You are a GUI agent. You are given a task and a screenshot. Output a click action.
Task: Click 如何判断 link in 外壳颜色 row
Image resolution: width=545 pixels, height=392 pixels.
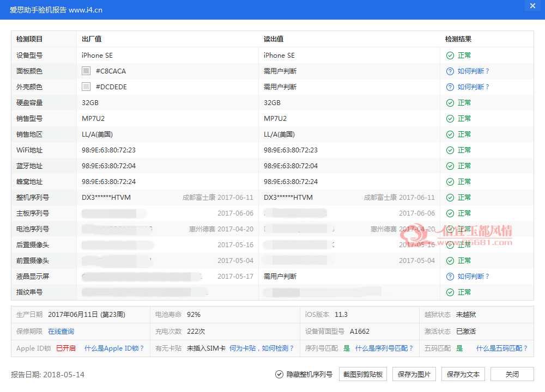coord(474,87)
